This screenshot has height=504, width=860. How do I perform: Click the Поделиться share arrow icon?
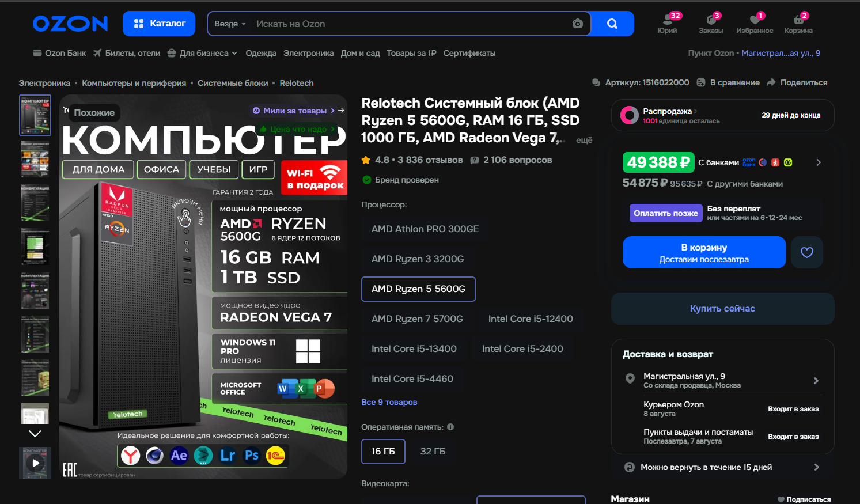pos(771,82)
